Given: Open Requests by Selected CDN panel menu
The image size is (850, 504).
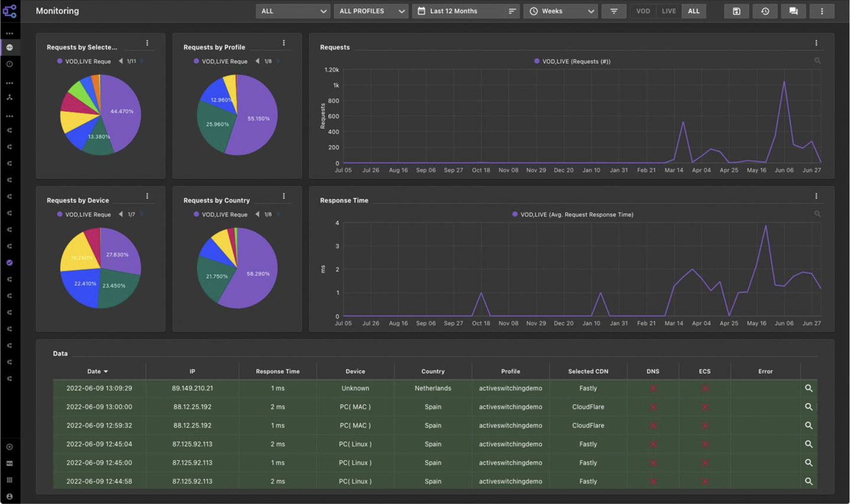Looking at the screenshot, I should 147,43.
